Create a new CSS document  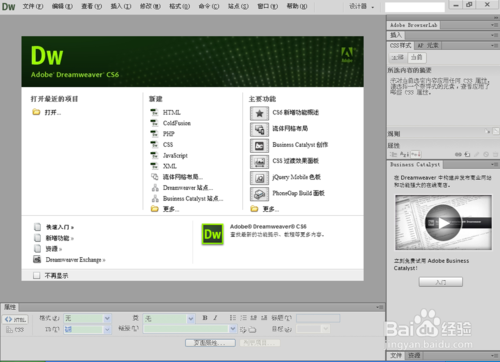coord(168,144)
